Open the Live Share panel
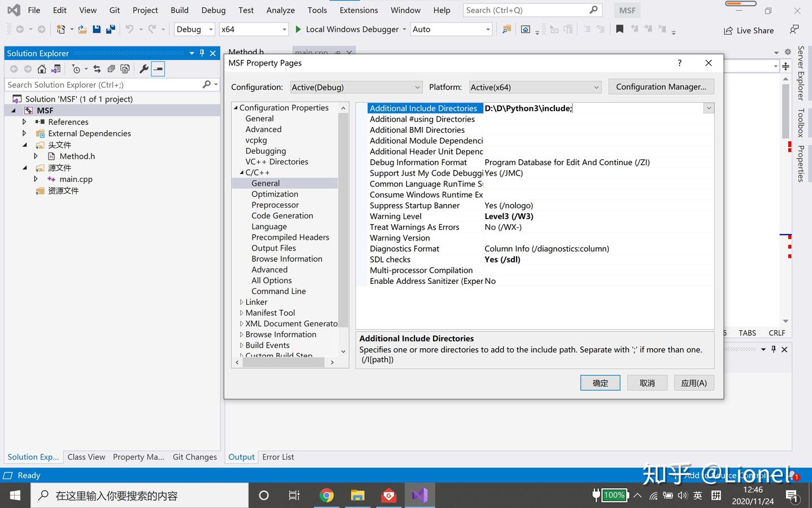Screen dimensions: 812x508 [748, 30]
